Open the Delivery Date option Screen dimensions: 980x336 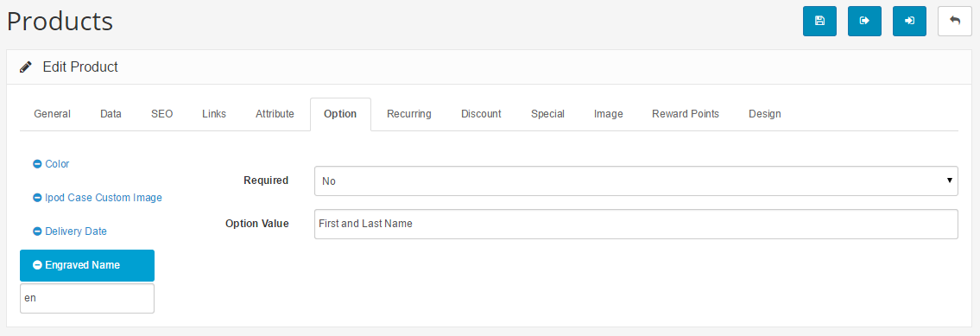click(x=76, y=231)
